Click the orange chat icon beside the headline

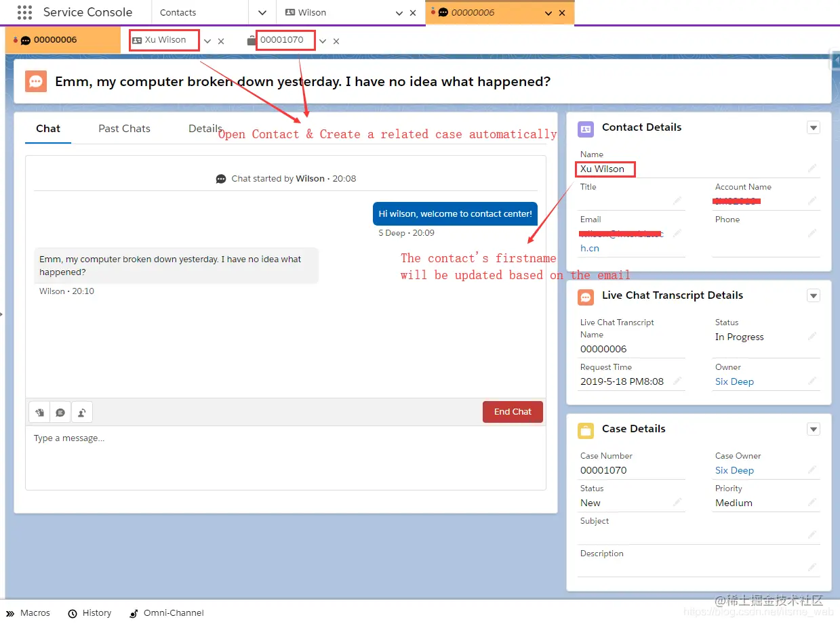(36, 81)
